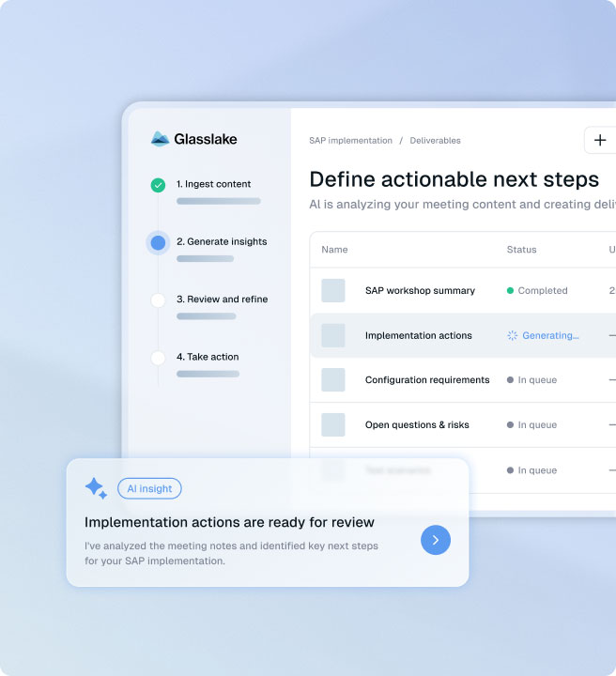Click the Completed status label
616x676 pixels.
pos(543,290)
